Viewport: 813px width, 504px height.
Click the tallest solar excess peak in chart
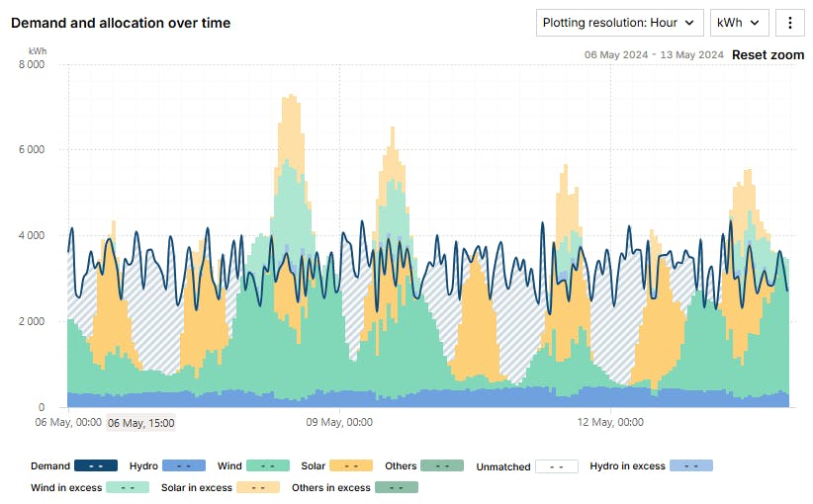(290, 109)
